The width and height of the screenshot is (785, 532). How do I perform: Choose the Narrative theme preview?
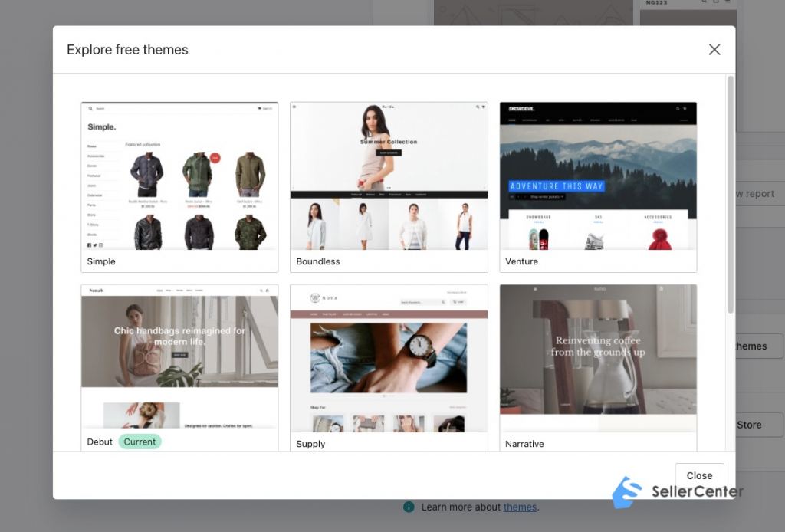click(x=598, y=358)
